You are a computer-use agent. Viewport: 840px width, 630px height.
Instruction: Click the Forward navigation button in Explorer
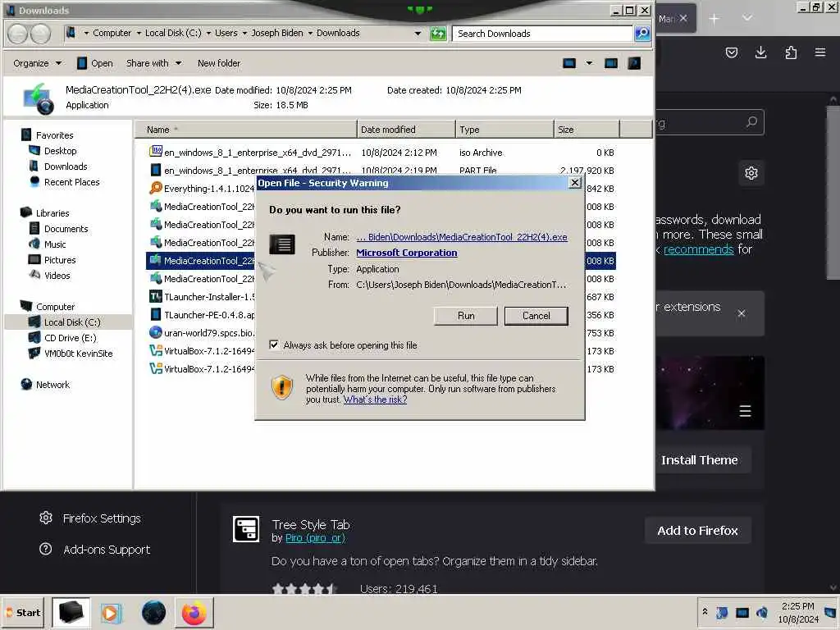point(41,34)
